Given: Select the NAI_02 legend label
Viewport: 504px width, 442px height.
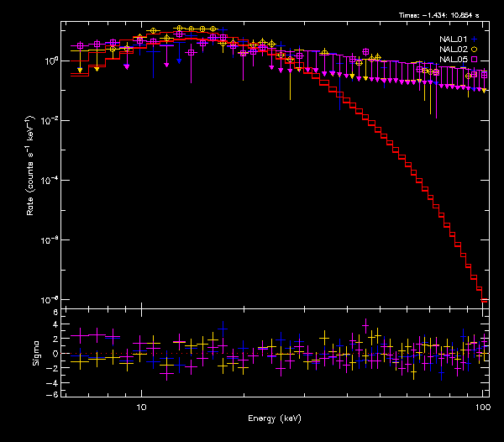Looking at the screenshot, I should 454,50.
